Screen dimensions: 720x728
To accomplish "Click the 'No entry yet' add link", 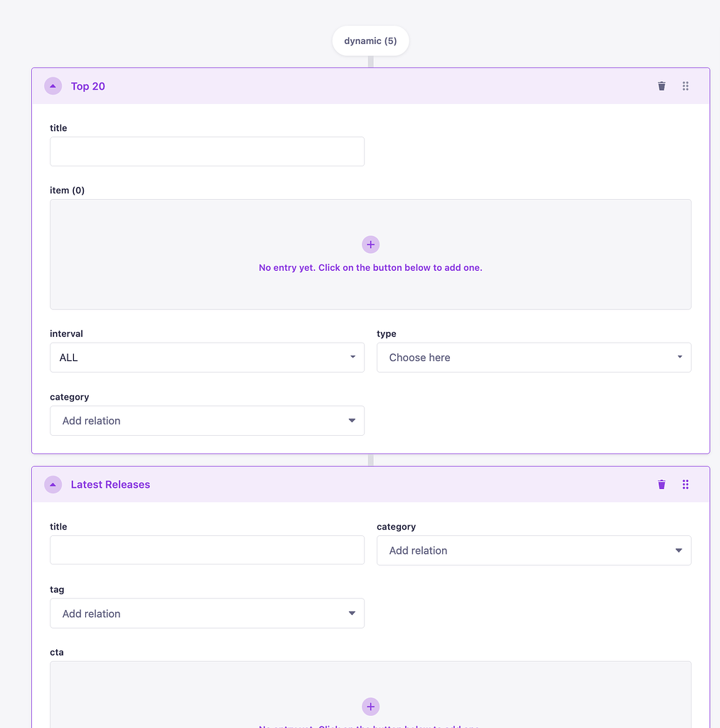I will (x=370, y=268).
